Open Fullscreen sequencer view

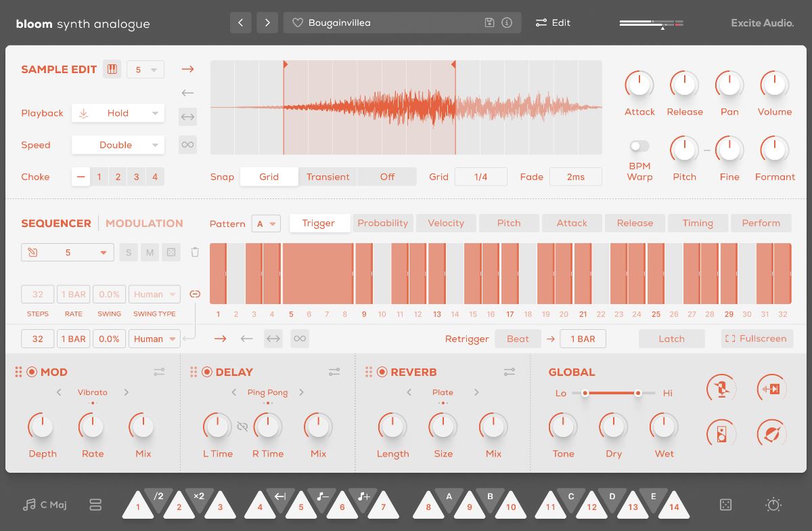click(x=757, y=339)
